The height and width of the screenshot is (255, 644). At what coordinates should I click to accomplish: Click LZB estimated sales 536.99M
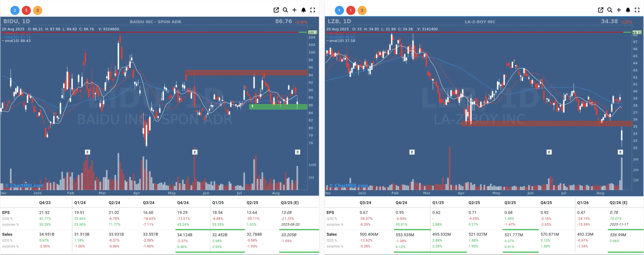click(618, 235)
